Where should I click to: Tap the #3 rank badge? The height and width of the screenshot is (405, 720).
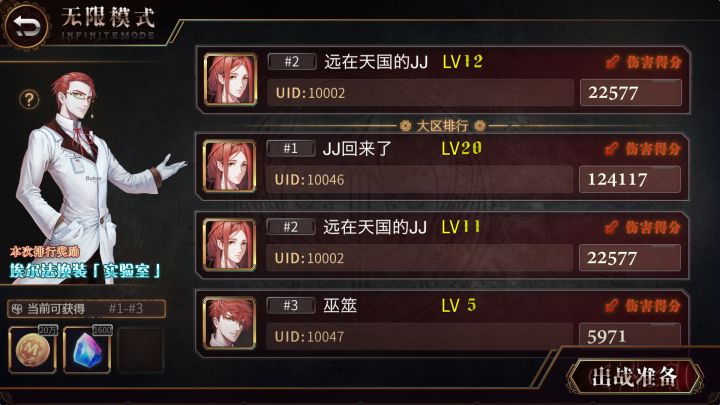(x=291, y=305)
